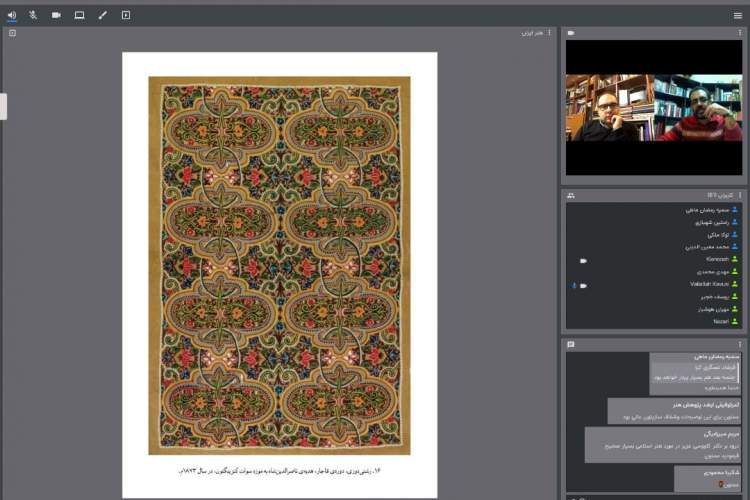Image resolution: width=750 pixels, height=500 pixels.
Task: Unmute the crossed-out microphone icon
Action: point(33,15)
